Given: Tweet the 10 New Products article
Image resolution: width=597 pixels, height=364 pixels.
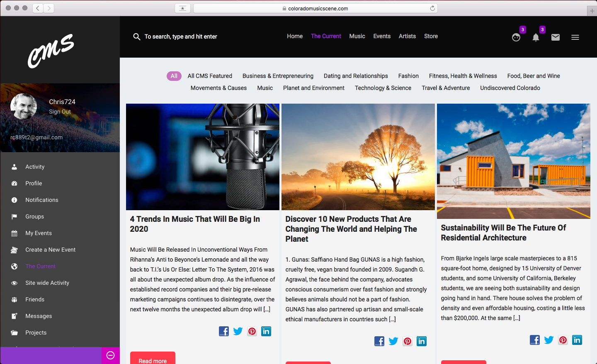Looking at the screenshot, I should coord(393,341).
